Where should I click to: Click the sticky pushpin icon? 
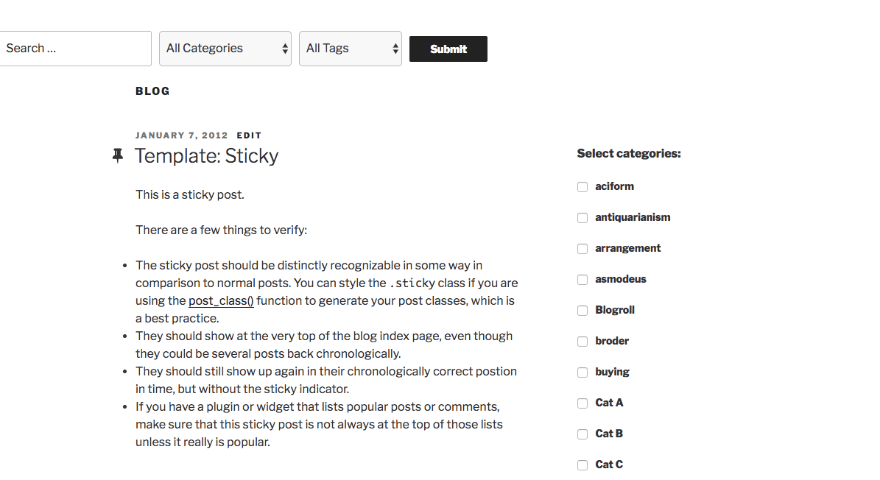click(x=118, y=156)
